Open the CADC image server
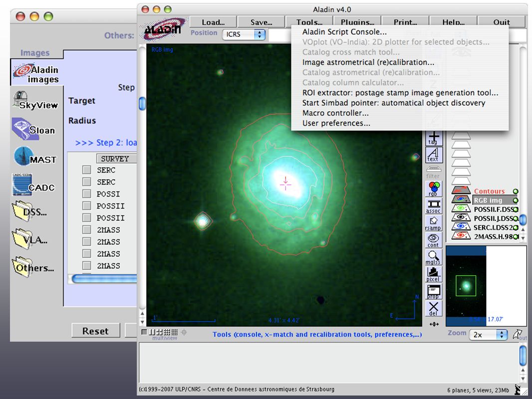 coord(33,185)
